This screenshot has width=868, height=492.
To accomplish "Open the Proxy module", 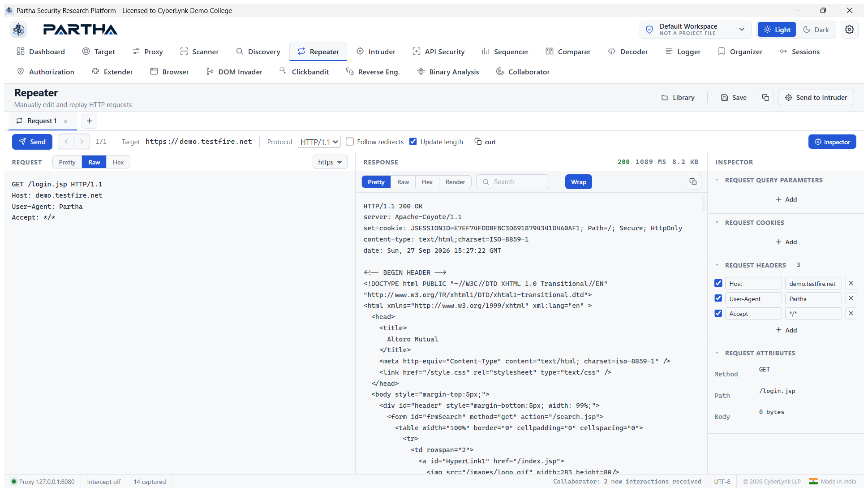I will pos(147,52).
